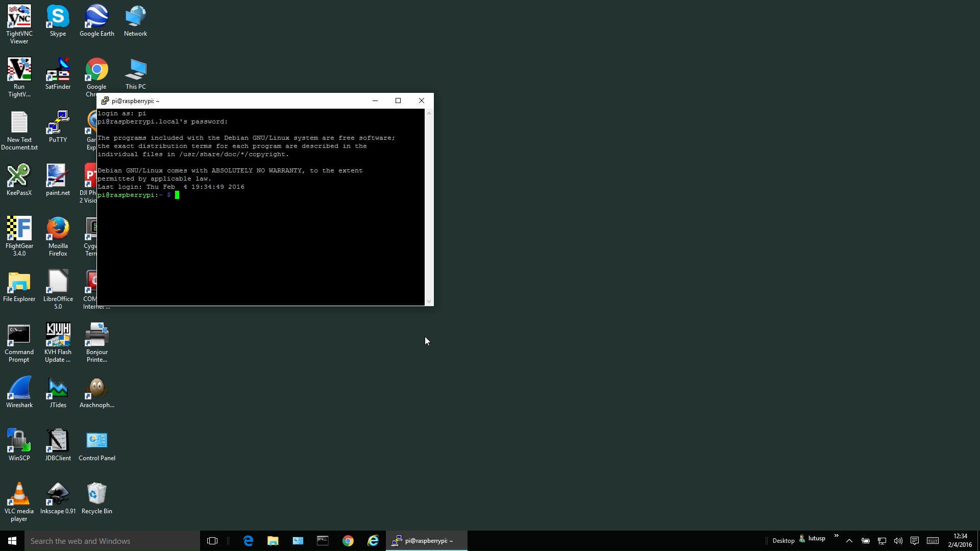Open the Wireshark desktop icon
The height and width of the screenshot is (551, 980).
(19, 389)
